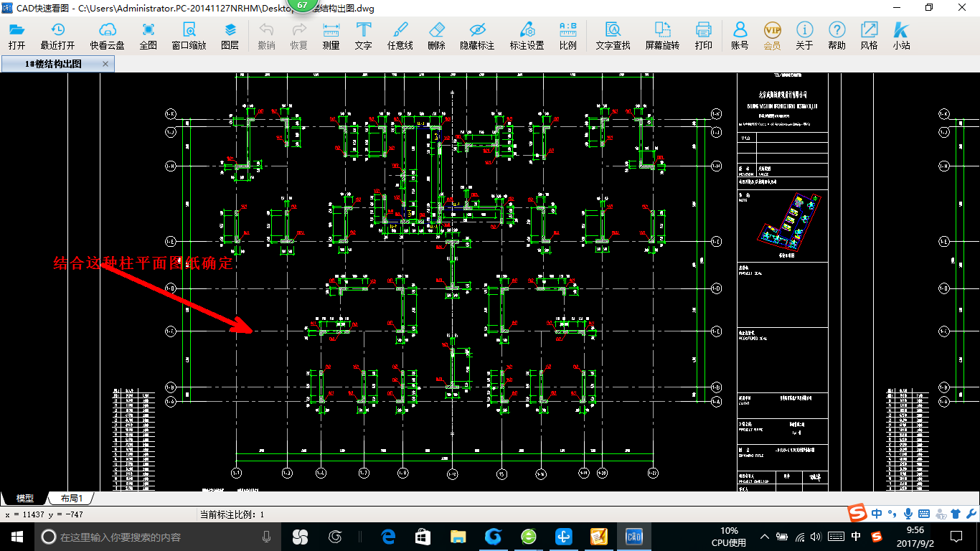
Task: Expand the system tray hidden icons arrow
Action: coord(765,536)
